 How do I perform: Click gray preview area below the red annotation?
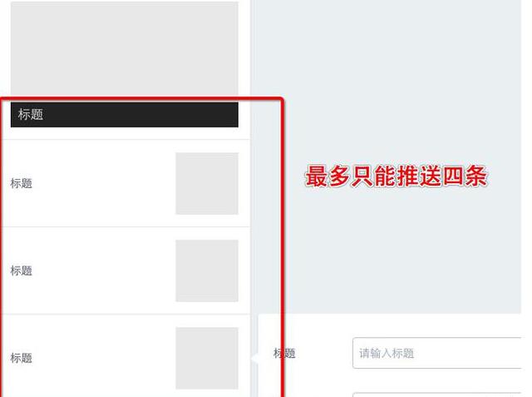[387, 251]
